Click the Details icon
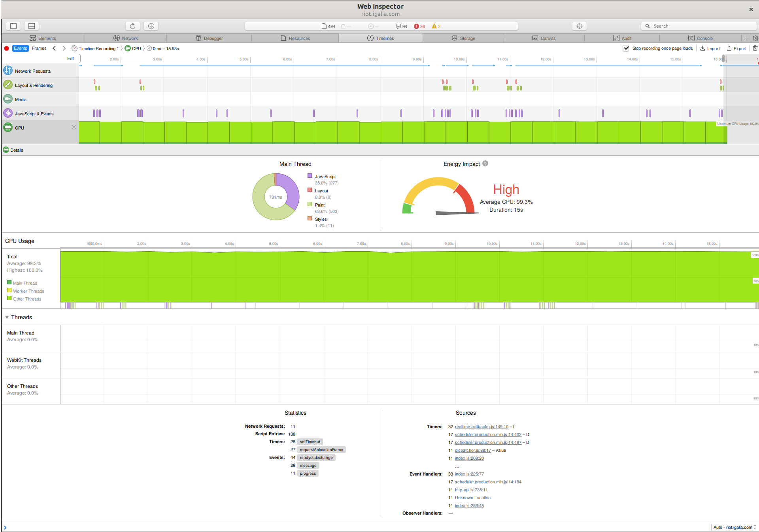 [x=6, y=150]
